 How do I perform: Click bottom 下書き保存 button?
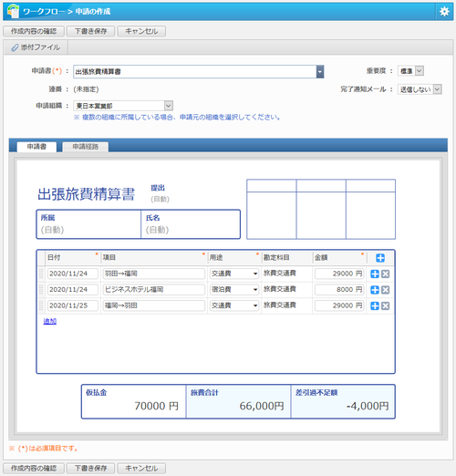click(90, 468)
